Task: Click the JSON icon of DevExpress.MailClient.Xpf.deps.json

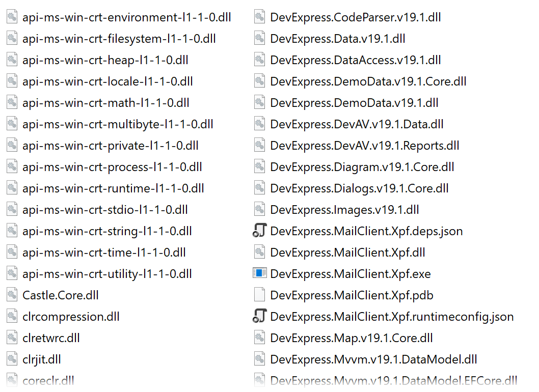Action: [259, 231]
